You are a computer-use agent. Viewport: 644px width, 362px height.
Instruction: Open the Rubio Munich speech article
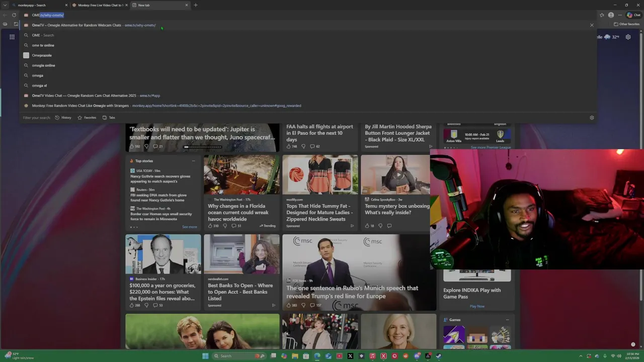(x=352, y=292)
